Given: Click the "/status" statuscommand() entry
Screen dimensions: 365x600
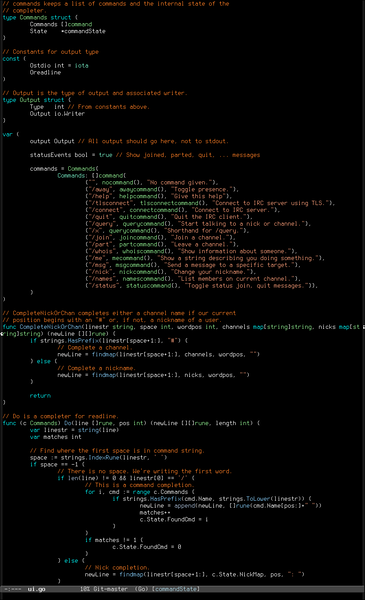Looking at the screenshot, I should point(202,286).
